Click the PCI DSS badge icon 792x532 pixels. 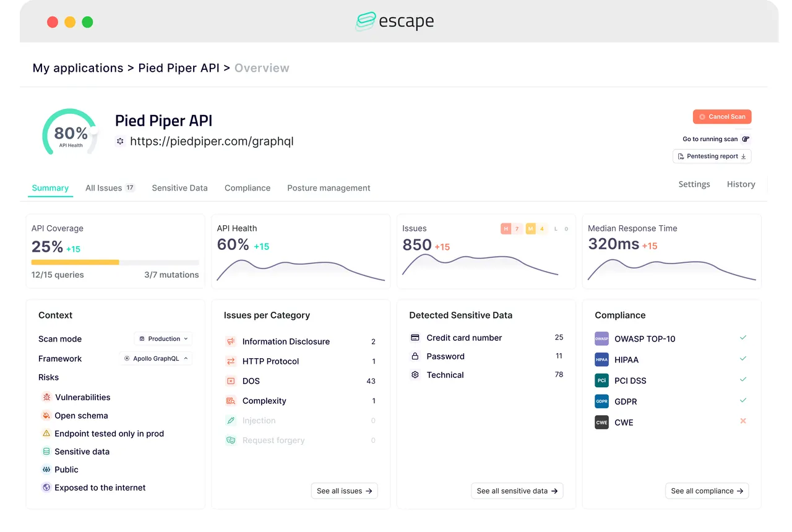[601, 380]
